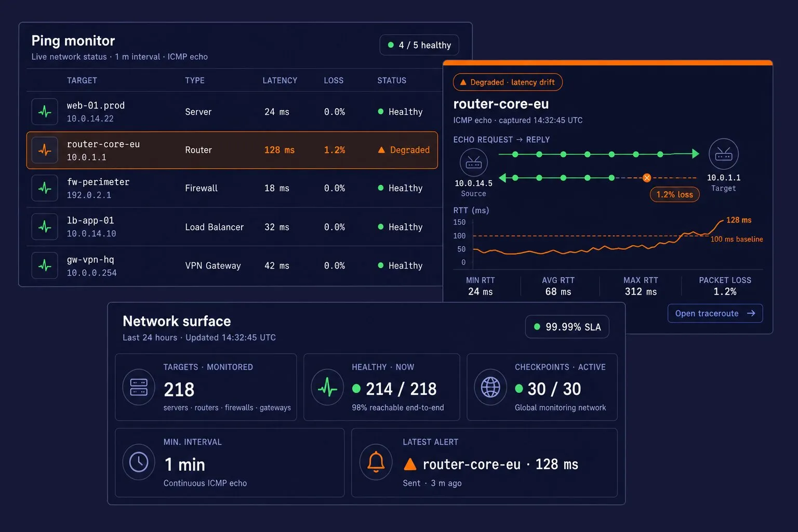Click the Load Balancer type cell
The width and height of the screenshot is (798, 532).
coord(214,227)
